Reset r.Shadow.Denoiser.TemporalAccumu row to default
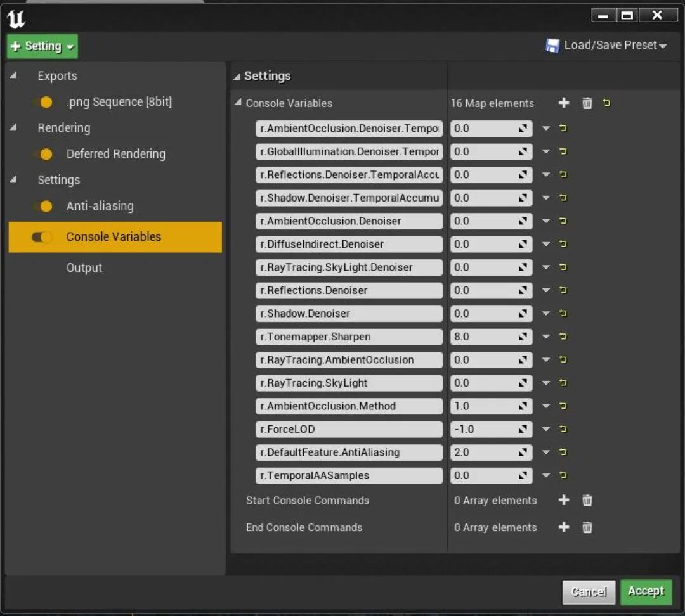The image size is (685, 616). click(x=563, y=197)
